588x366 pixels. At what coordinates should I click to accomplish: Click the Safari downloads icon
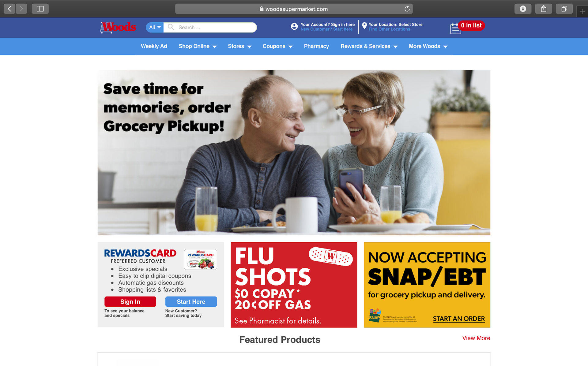(523, 9)
